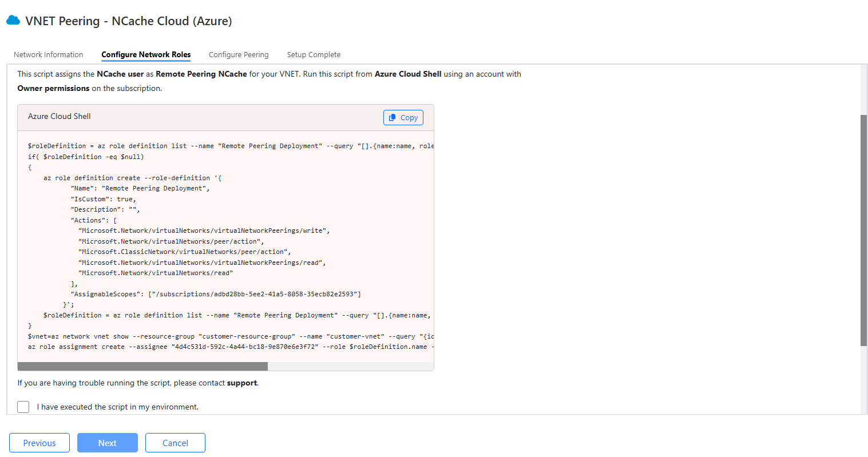The width and height of the screenshot is (868, 457).
Task: Click the 'az role assignment create' line
Action: (231, 347)
